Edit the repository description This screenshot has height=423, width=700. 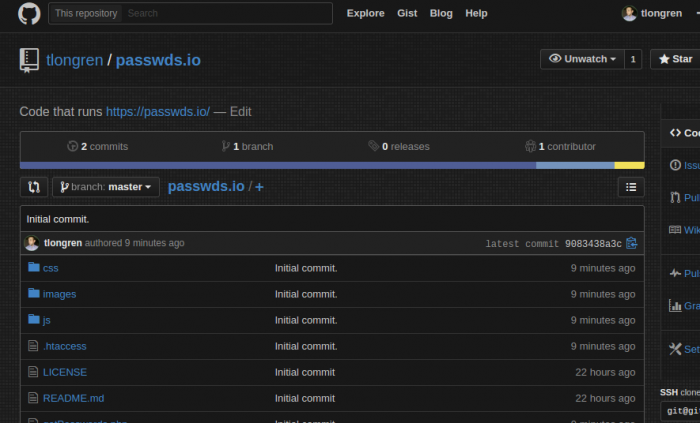[240, 112]
